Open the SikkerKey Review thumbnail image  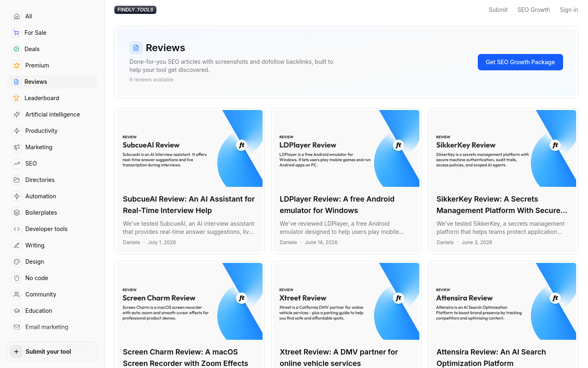pyautogui.click(x=503, y=148)
